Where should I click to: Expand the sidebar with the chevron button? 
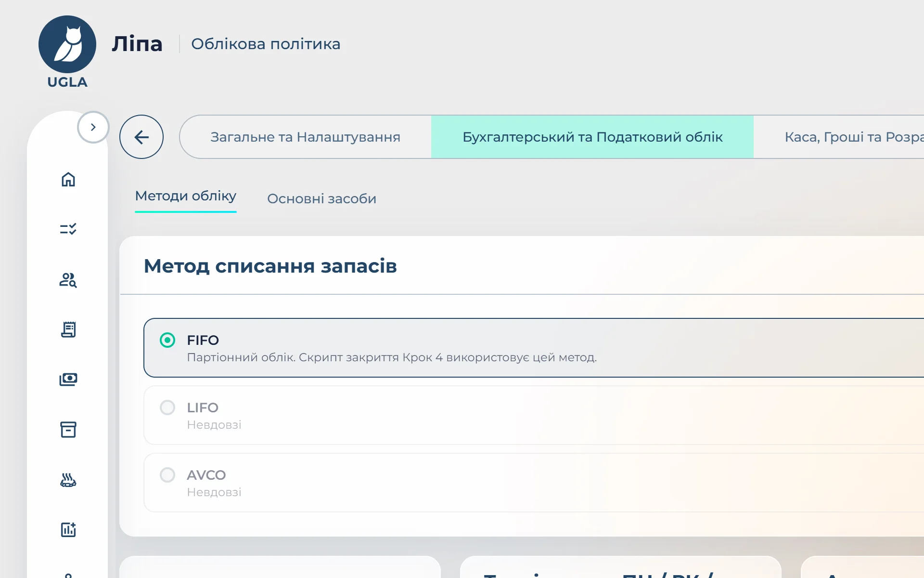click(x=93, y=127)
